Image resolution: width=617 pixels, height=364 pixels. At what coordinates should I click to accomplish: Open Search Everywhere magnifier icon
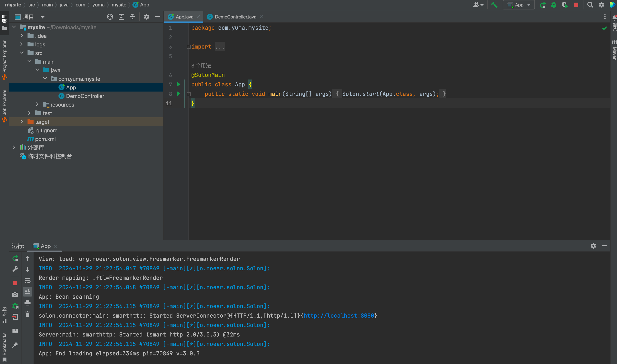click(590, 5)
